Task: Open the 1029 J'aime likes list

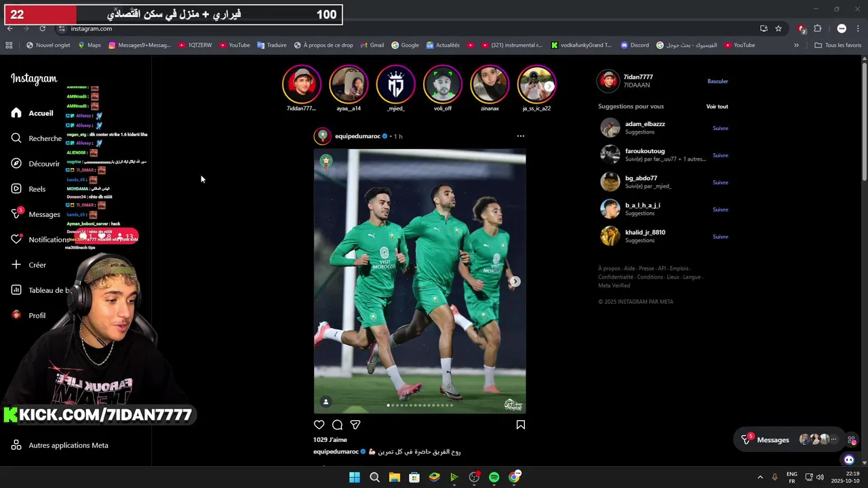Action: tap(330, 440)
